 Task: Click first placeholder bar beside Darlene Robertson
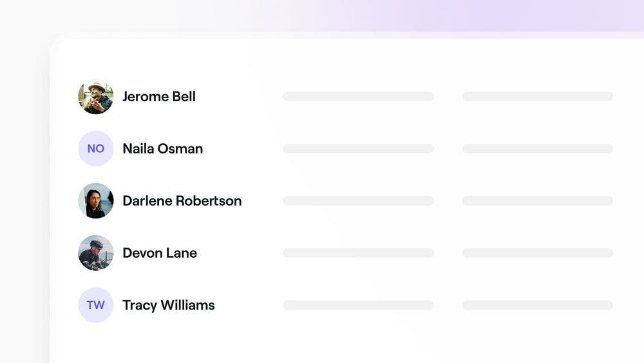pos(358,201)
